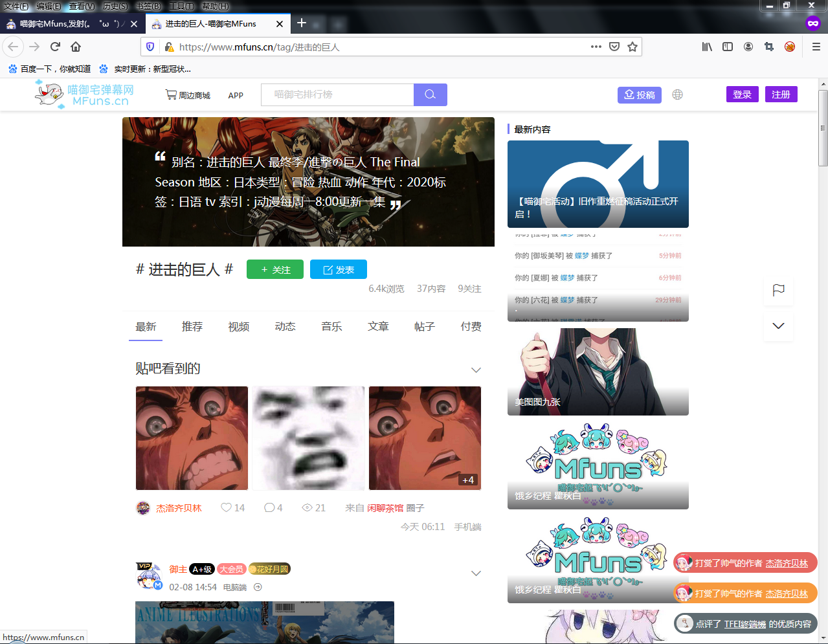Focus the 喵御宅排行榜 search field
Viewport: 828px width, 644px height.
click(x=337, y=94)
